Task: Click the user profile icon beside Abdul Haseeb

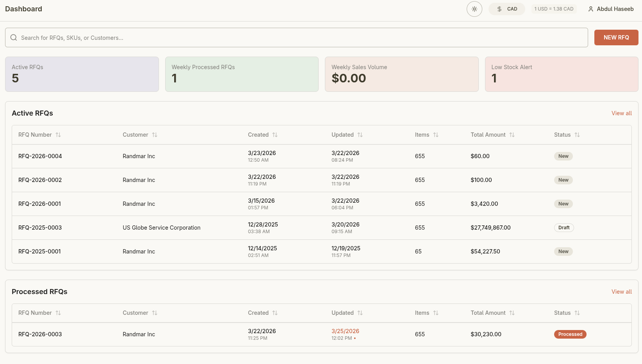Action: click(x=591, y=9)
